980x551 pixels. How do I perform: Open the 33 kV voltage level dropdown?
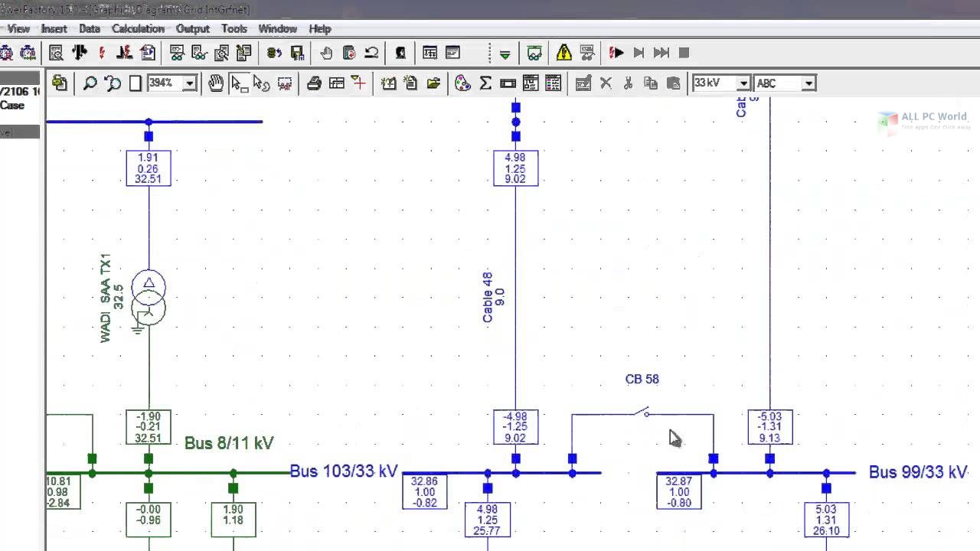(x=741, y=83)
